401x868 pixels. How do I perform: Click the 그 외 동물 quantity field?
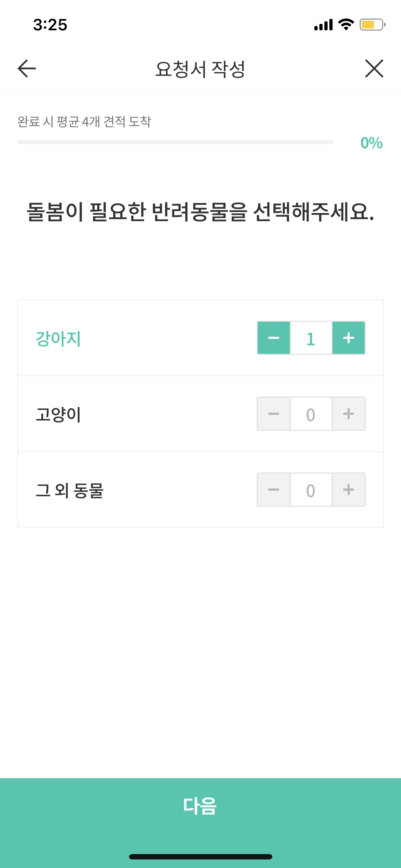click(310, 490)
